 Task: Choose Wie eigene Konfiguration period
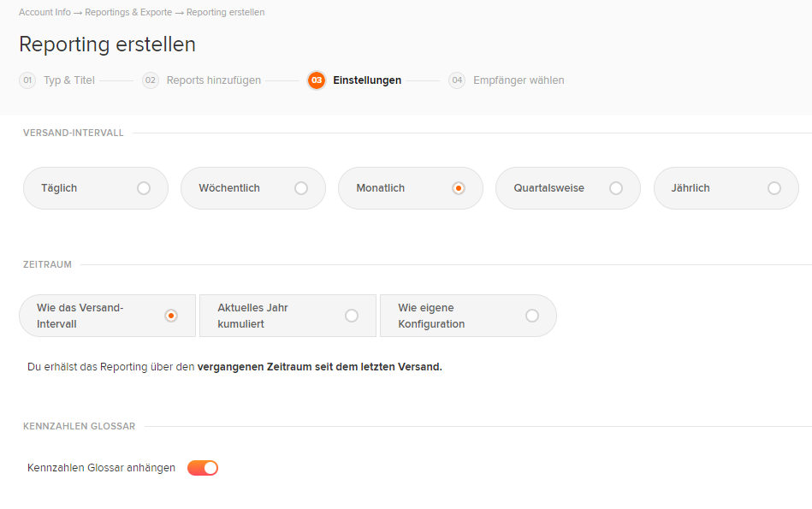532,316
